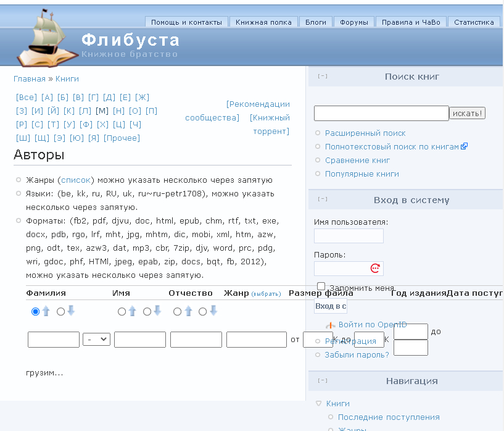Open Сравнение книг link
Screen dimensions: 504x431
(357, 160)
